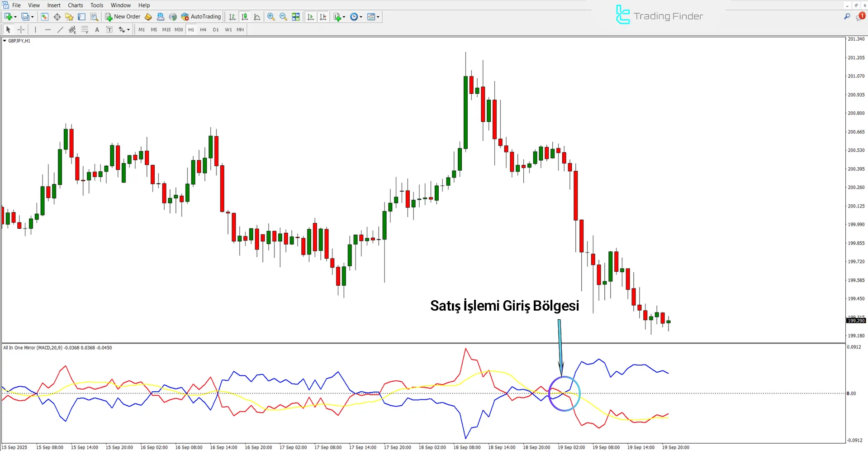868x451 pixels.
Task: Expand the new chart dropdown arrow
Action: (x=15, y=17)
